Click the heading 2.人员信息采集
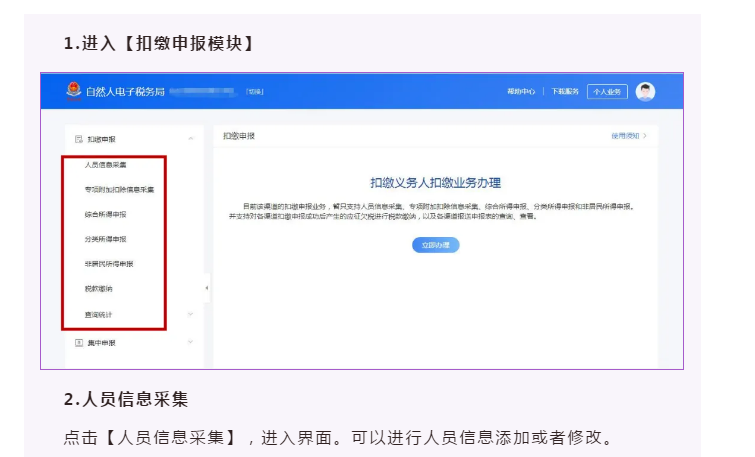The image size is (755, 457). tap(126, 399)
